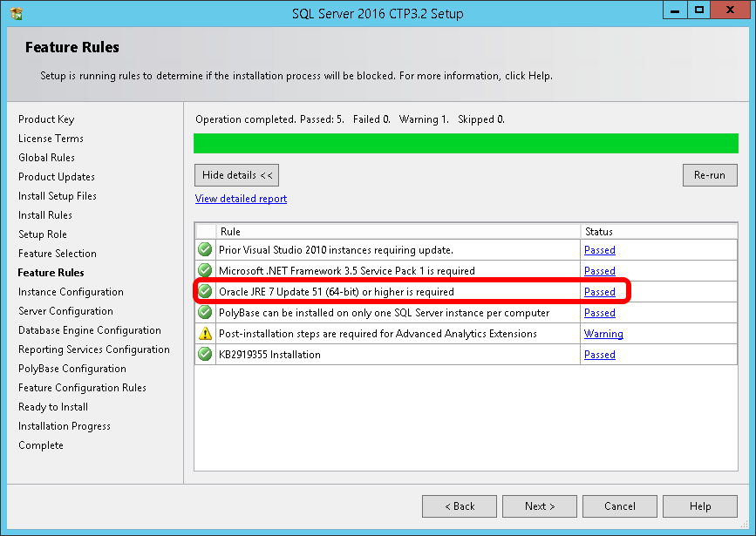This screenshot has width=756, height=536.
Task: Open Passed status for .NET Framework 3.5 rule
Action: click(599, 270)
